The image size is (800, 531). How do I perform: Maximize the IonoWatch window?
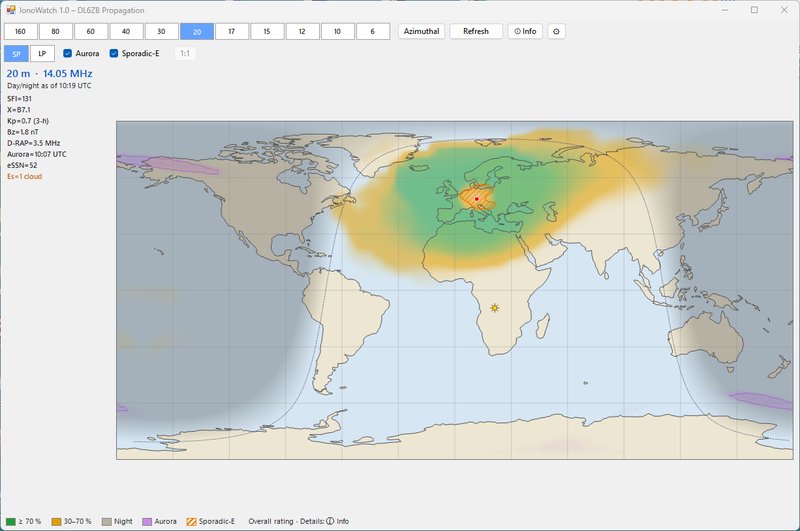(754, 10)
